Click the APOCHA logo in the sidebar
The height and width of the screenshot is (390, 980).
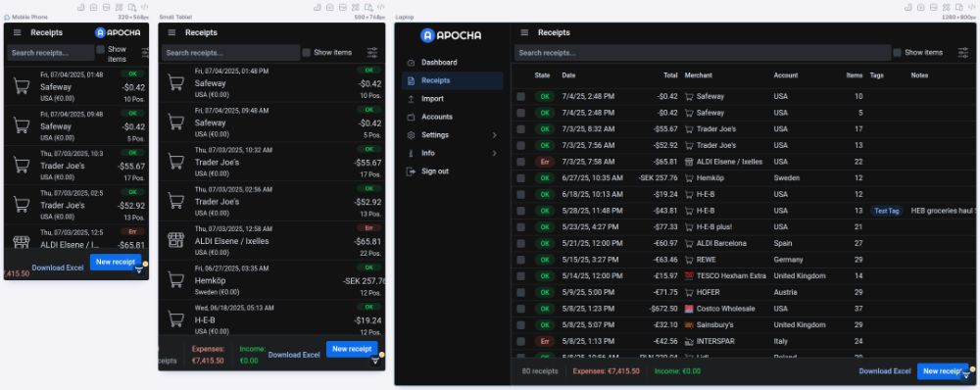click(451, 35)
